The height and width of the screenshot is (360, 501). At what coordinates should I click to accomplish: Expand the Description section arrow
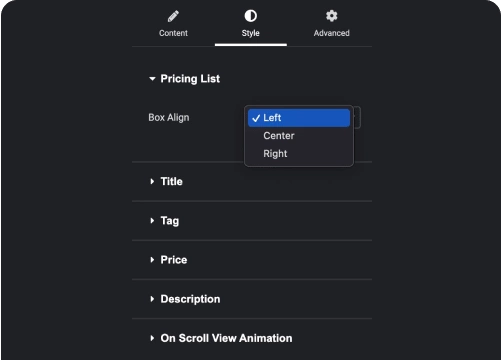152,299
